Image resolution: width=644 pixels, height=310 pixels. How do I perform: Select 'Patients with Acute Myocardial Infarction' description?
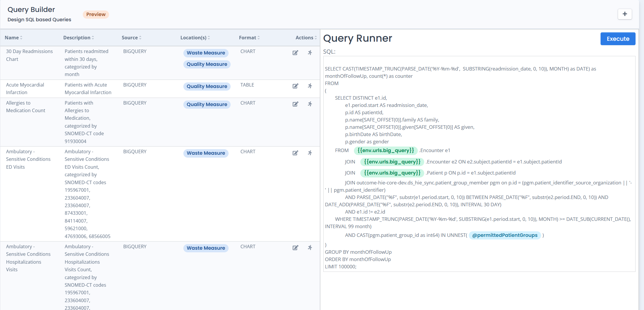[x=88, y=89]
